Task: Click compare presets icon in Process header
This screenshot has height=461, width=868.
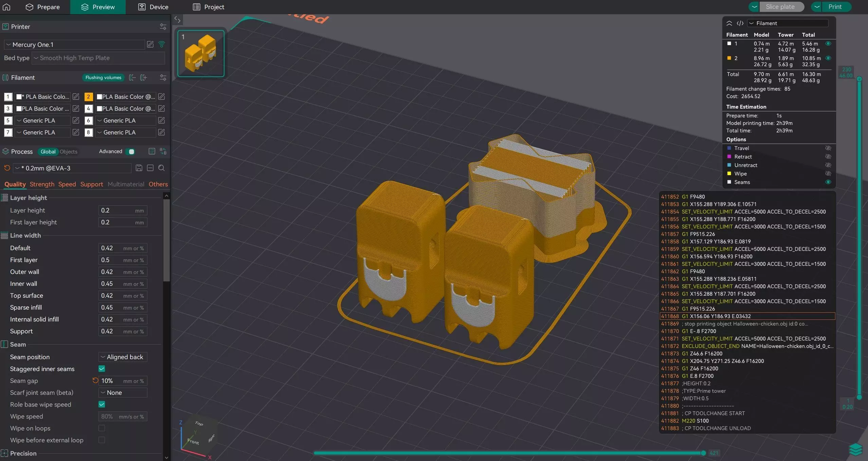Action: (163, 151)
